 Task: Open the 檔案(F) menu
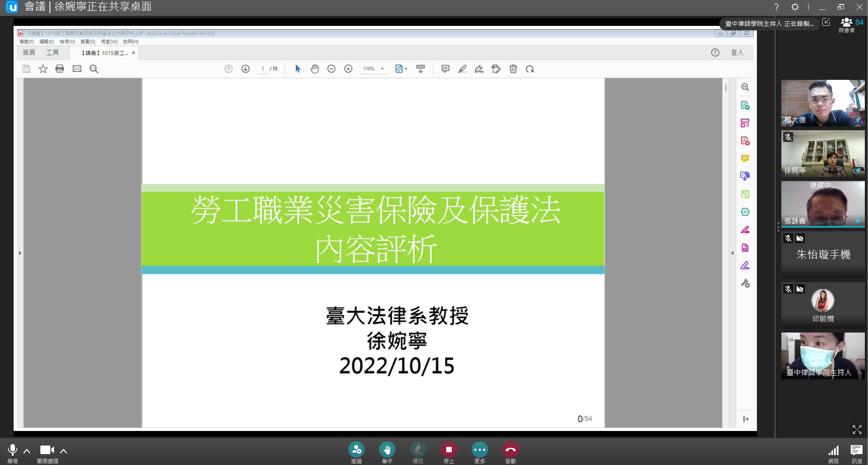coord(26,42)
